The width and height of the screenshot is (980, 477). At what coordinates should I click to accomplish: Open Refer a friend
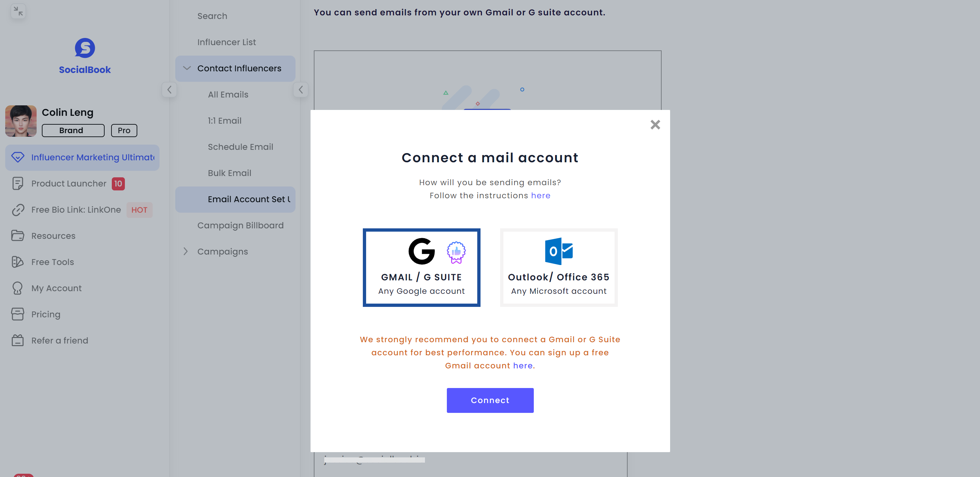59,340
